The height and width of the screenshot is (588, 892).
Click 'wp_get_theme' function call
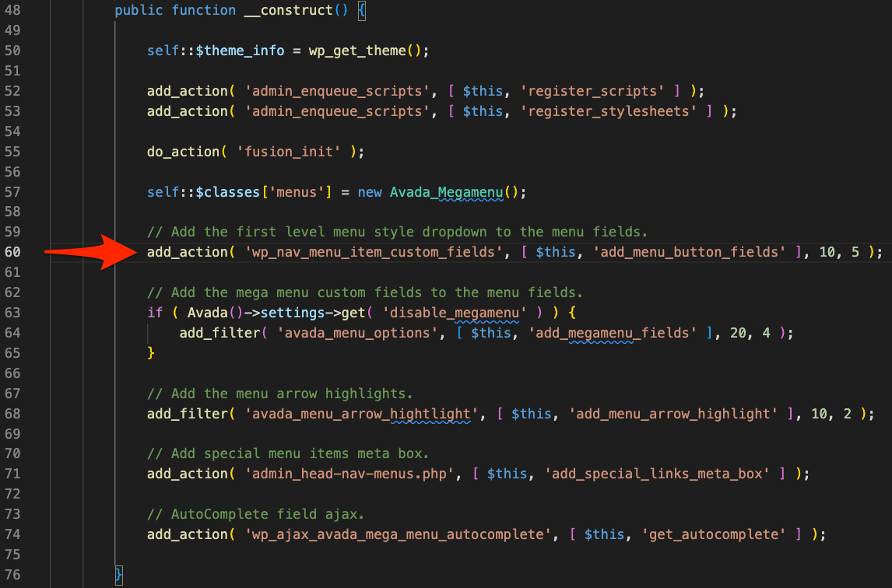pos(357,51)
